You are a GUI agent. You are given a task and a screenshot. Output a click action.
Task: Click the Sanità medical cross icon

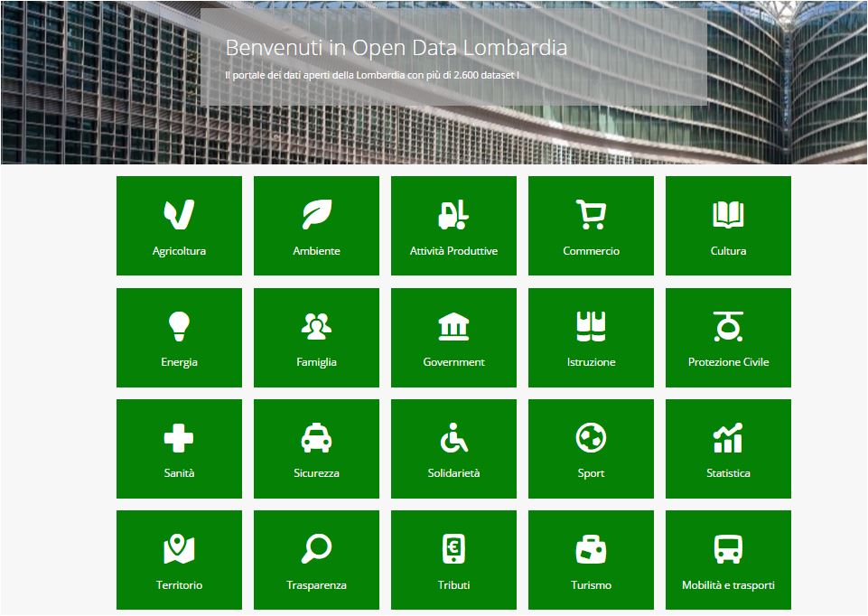point(179,438)
